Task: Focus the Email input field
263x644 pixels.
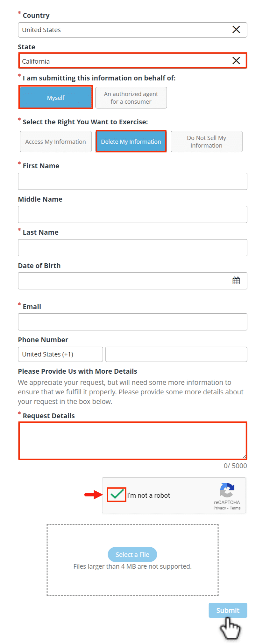Action: 132,322
